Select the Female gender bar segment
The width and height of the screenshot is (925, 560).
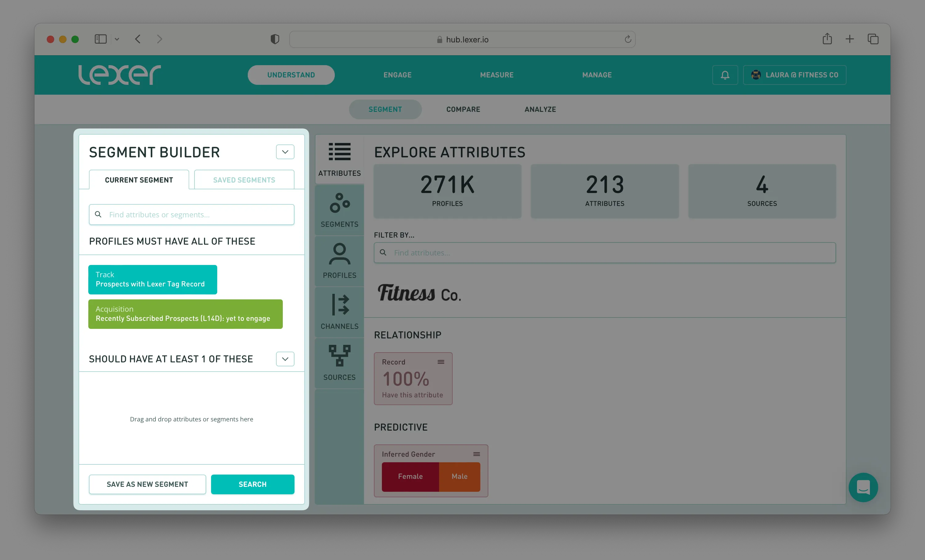pos(410,476)
